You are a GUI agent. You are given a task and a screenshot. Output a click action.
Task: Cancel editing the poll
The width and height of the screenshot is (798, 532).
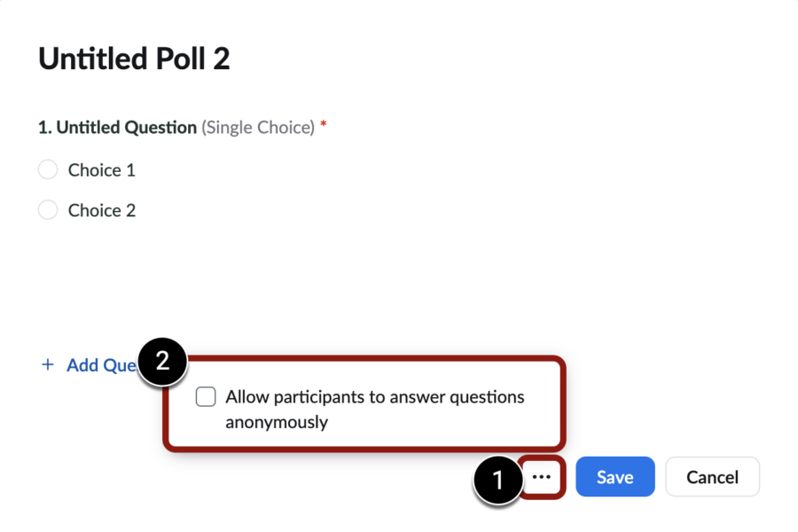point(712,476)
